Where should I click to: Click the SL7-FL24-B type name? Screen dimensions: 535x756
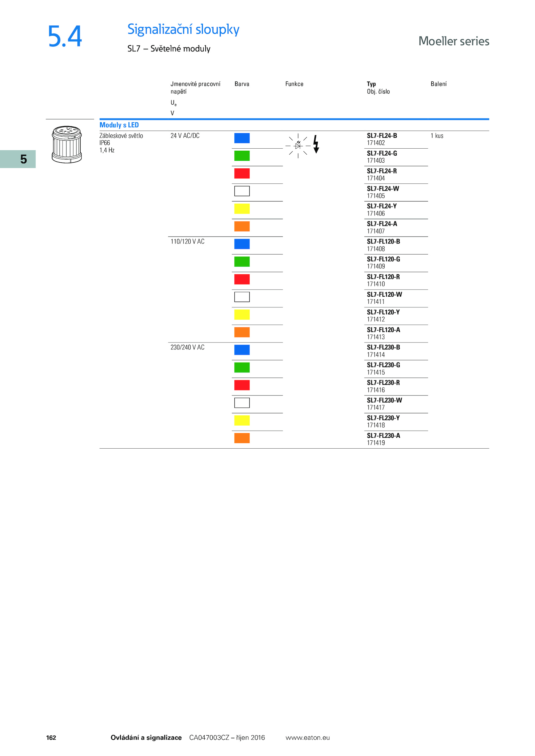382,136
